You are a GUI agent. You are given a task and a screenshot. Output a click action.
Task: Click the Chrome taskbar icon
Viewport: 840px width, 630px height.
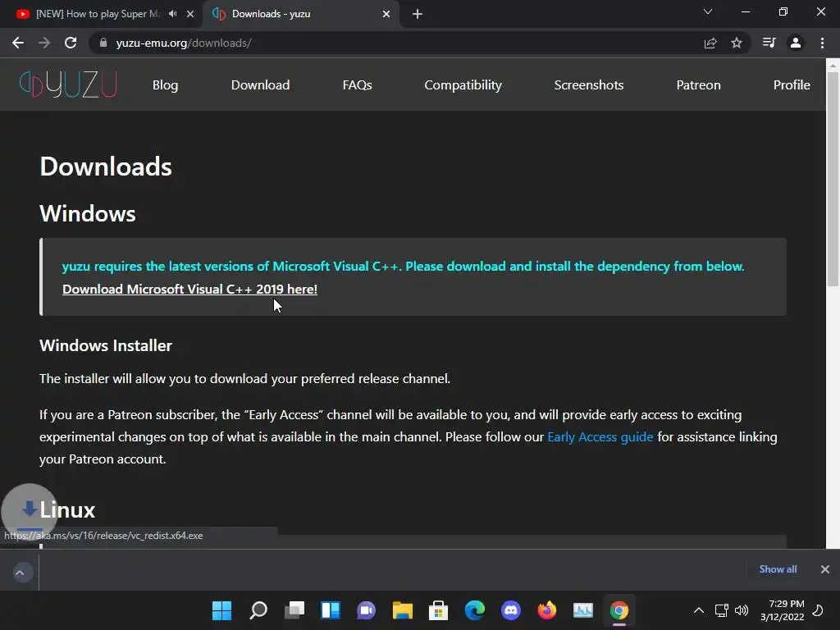pos(619,610)
